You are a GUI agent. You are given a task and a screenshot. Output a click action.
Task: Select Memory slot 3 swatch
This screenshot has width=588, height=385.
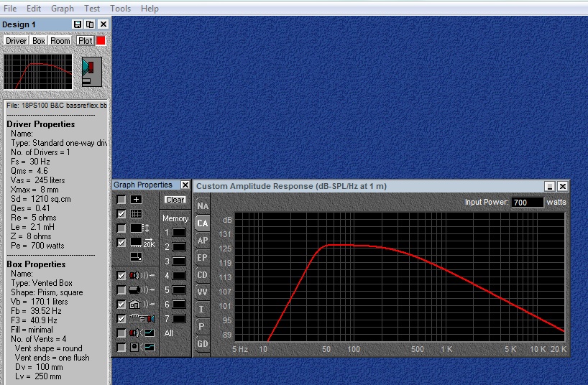(x=179, y=261)
